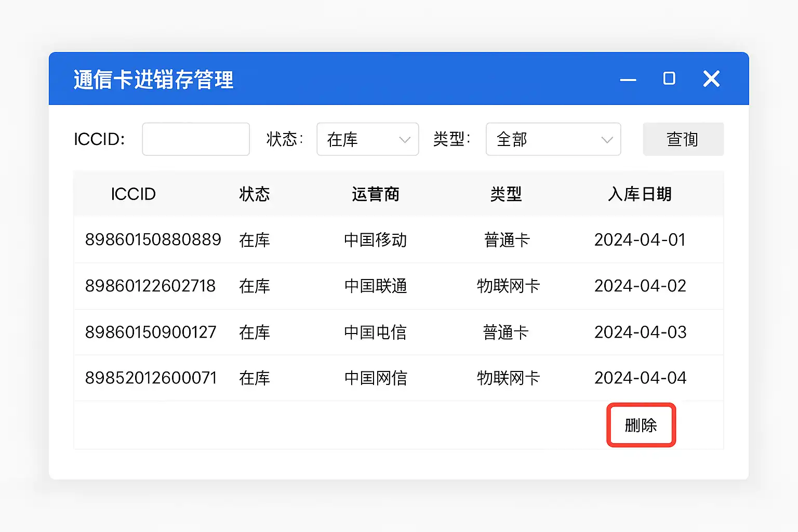Open the 类型 dropdown showing 全部
The height and width of the screenshot is (532, 798).
553,139
